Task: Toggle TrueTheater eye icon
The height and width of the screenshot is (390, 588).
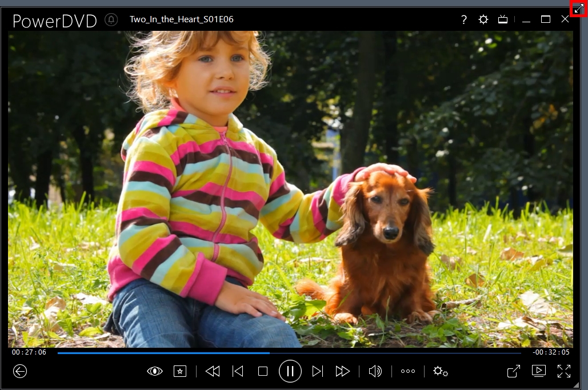Action: 155,371
